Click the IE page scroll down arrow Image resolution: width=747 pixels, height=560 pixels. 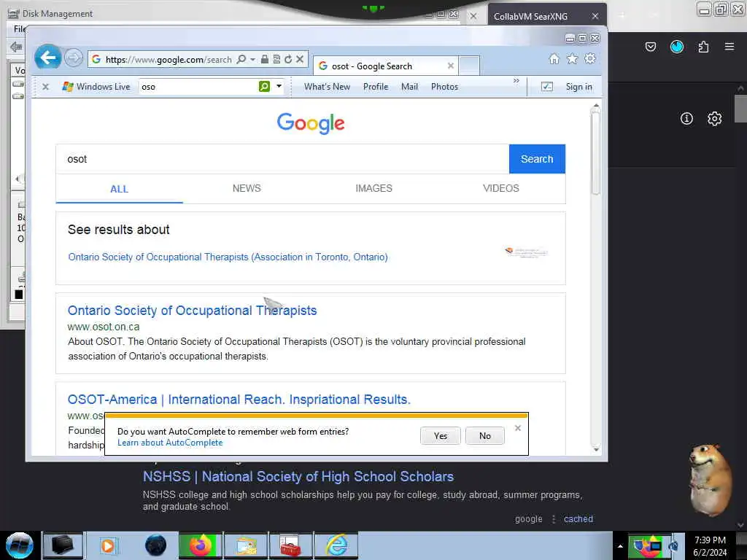(596, 449)
